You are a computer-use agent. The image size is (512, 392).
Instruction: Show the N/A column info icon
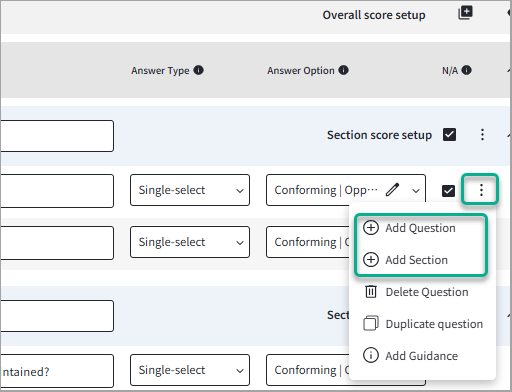466,70
